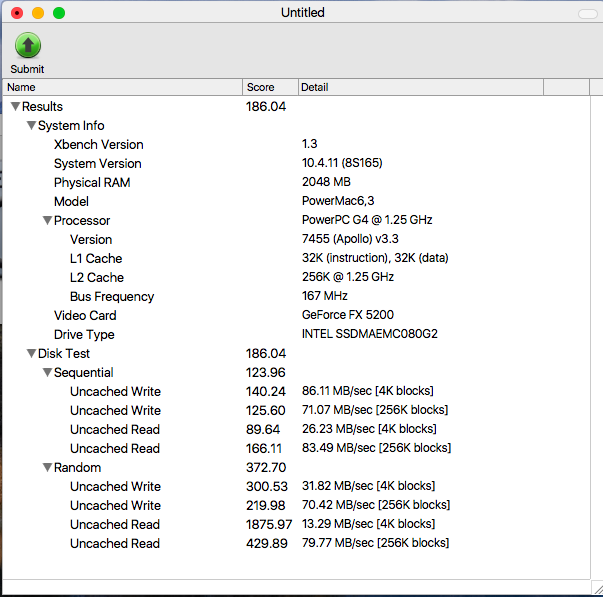The height and width of the screenshot is (597, 603).
Task: Click detail 71.07 MB/sec [256K blocks]
Action: (375, 410)
